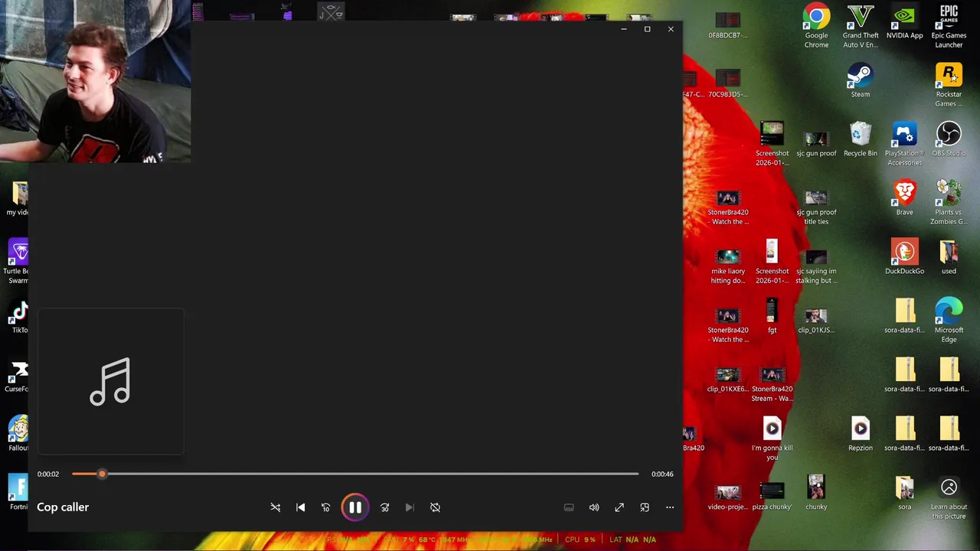The height and width of the screenshot is (551, 980).
Task: Toggle shuffle in the media player
Action: coord(276,507)
